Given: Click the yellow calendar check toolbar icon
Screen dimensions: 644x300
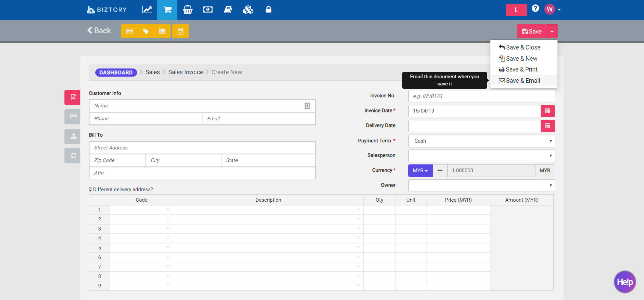Looking at the screenshot, I should pyautogui.click(x=181, y=31).
